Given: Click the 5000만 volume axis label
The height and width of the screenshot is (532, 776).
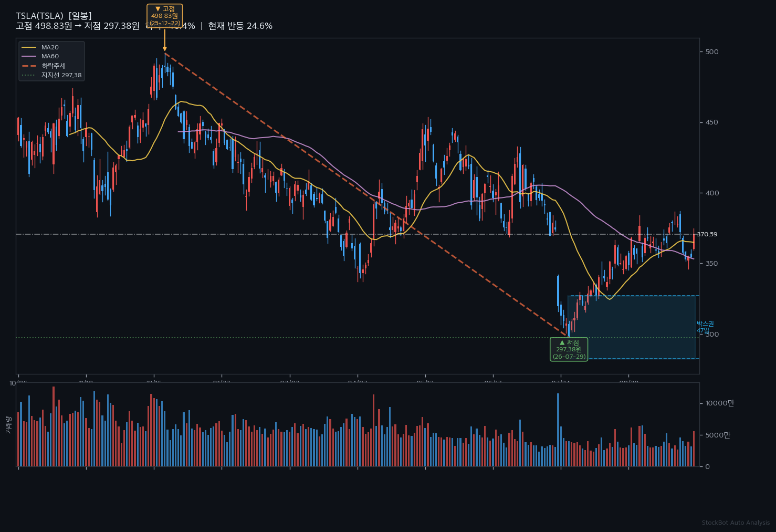Looking at the screenshot, I should (x=718, y=435).
